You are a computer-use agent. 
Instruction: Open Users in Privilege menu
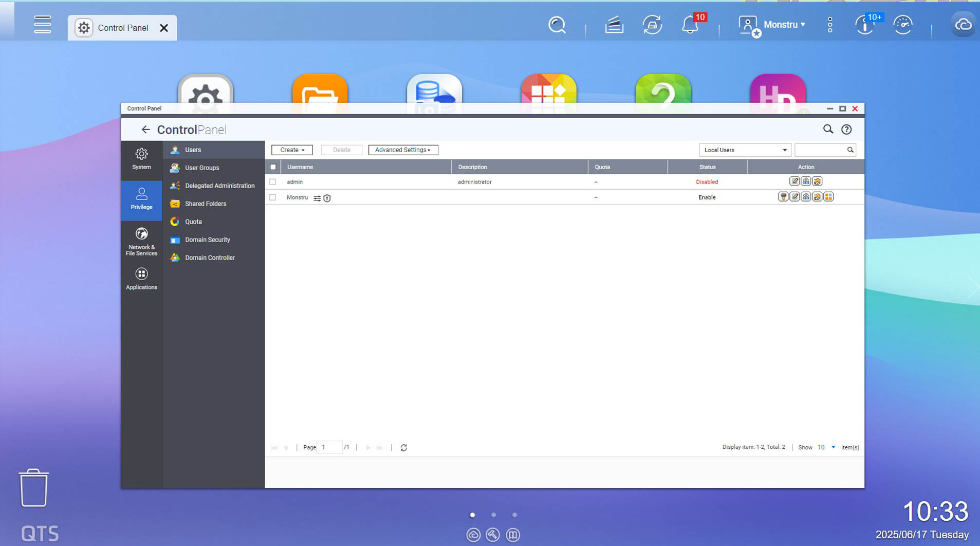pos(214,150)
